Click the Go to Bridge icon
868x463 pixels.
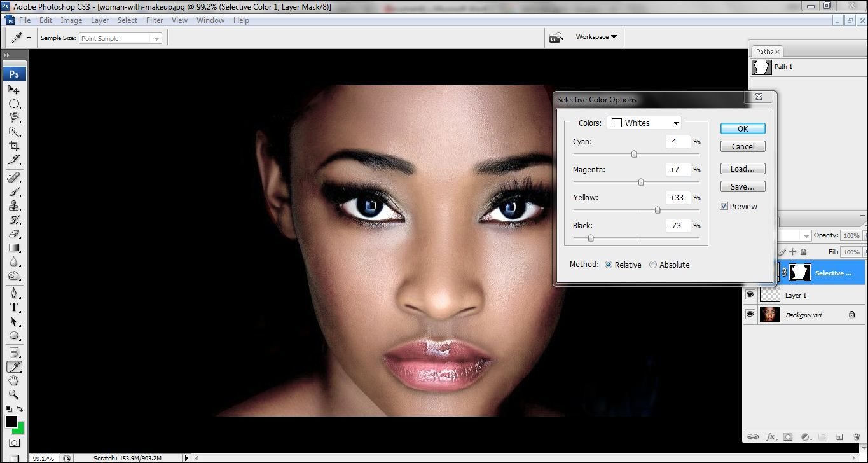(x=556, y=38)
